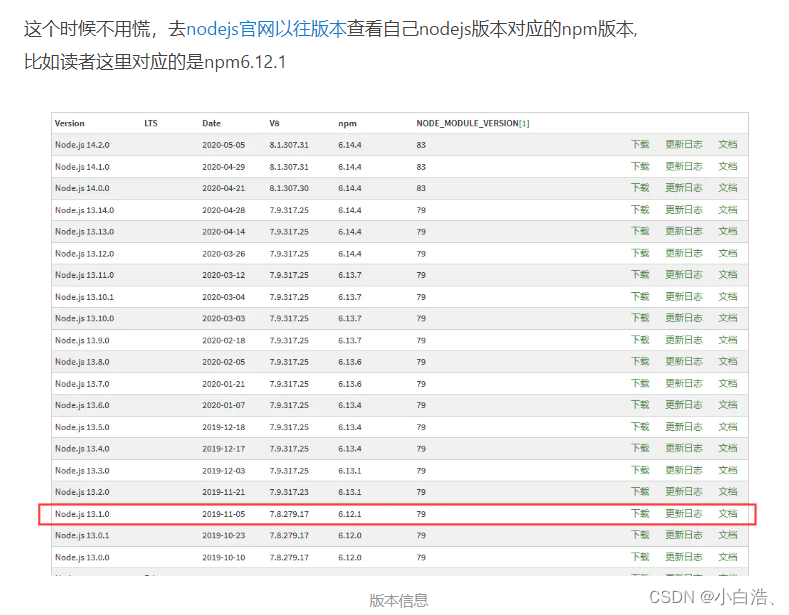Click the Node.js 13.0.1 version cell
789x615 pixels.
tap(82, 535)
